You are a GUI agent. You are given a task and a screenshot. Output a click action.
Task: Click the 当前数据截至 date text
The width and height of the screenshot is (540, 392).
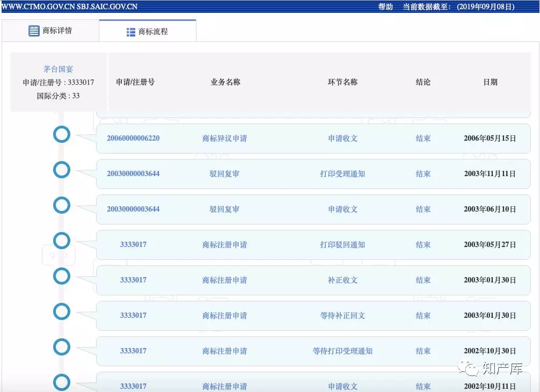pos(458,6)
